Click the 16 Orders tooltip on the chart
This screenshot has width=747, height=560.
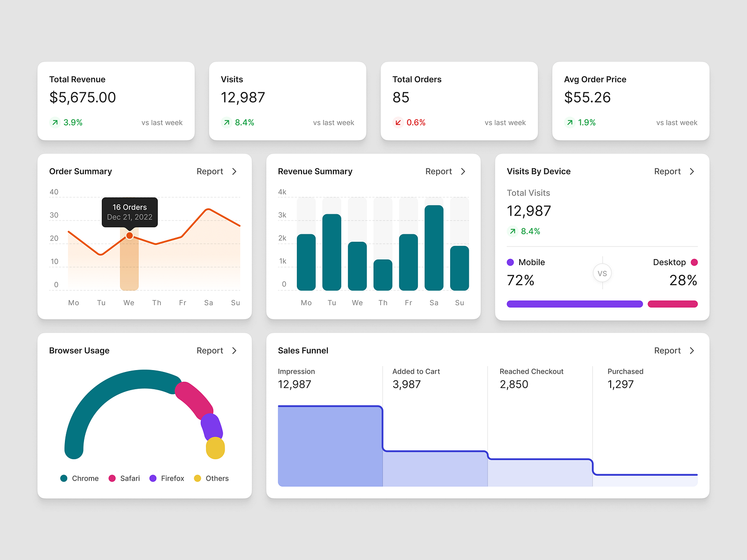coord(129,212)
